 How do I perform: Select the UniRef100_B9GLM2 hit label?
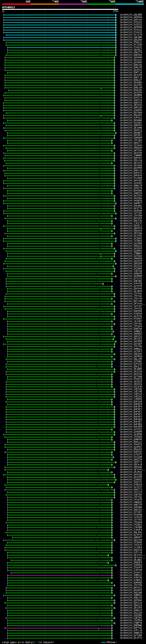131,65
